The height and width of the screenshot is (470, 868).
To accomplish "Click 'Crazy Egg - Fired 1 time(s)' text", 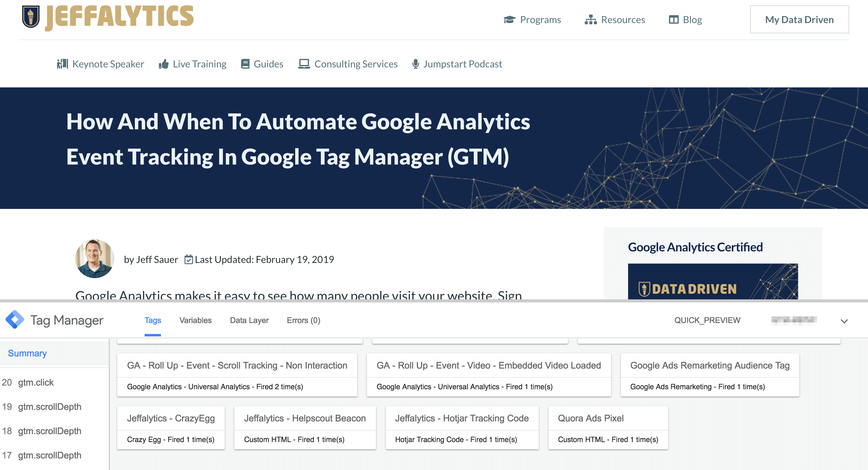I will (170, 439).
